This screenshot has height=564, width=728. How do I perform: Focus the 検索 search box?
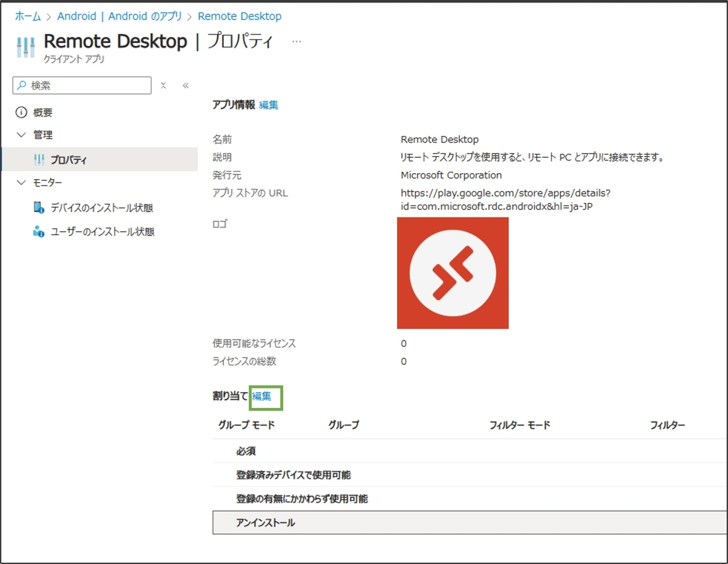tap(82, 86)
